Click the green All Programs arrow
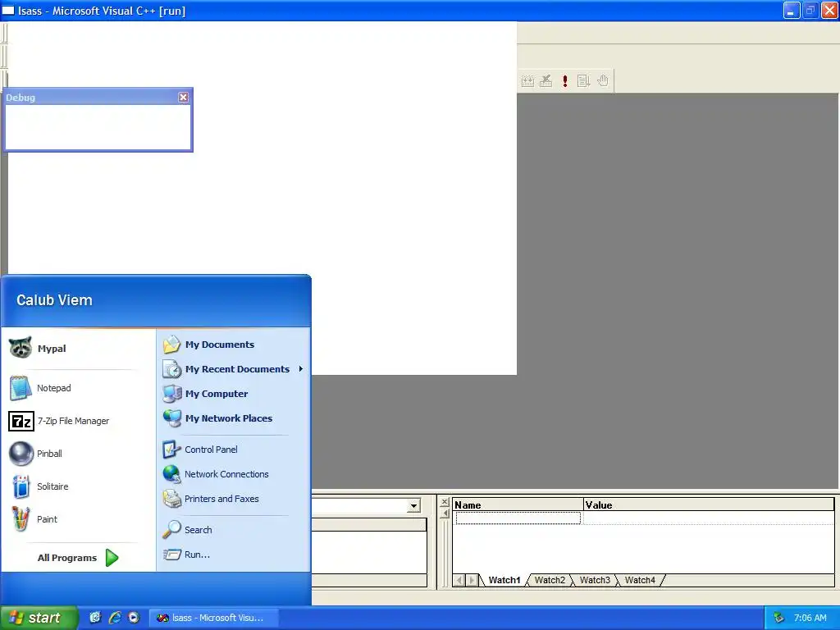 112,558
